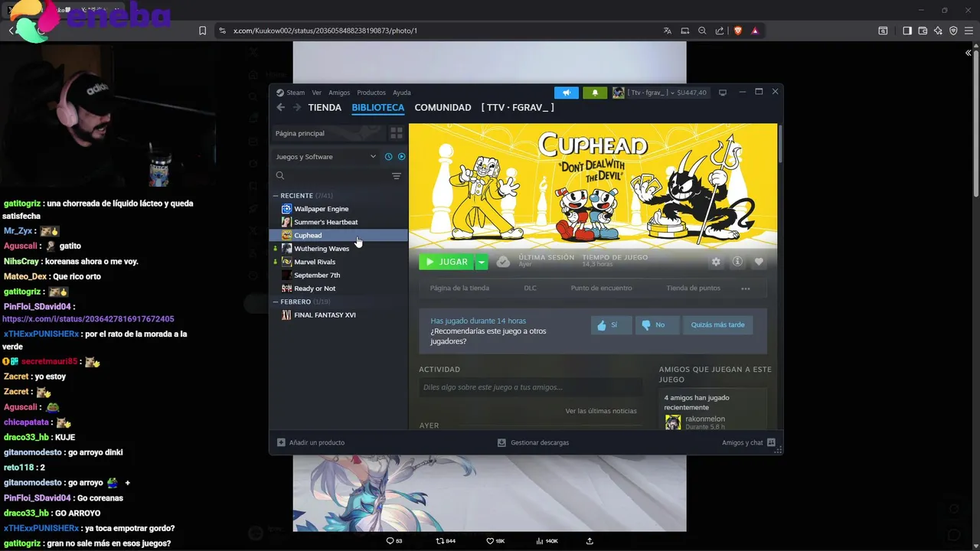
Task: Switch to Comunidad tab
Action: [443, 108]
